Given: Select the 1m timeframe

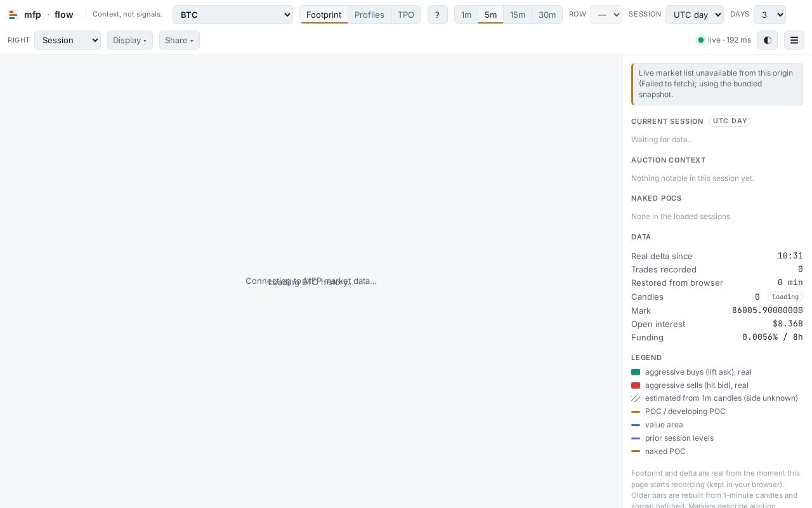Looking at the screenshot, I should coord(466,15).
